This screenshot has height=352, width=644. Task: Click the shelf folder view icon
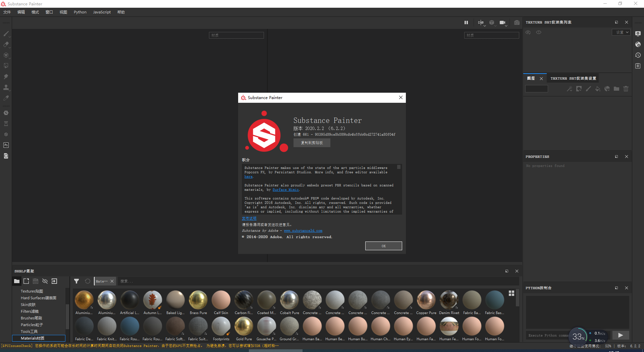pyautogui.click(x=17, y=281)
